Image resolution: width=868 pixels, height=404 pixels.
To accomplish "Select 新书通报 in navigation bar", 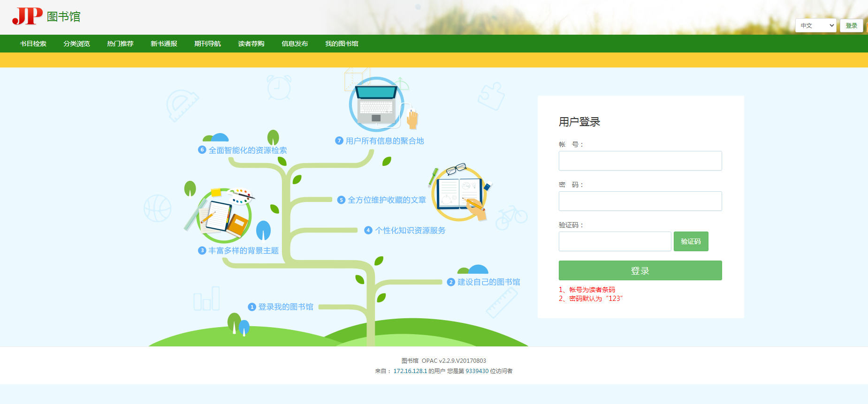I will 164,44.
